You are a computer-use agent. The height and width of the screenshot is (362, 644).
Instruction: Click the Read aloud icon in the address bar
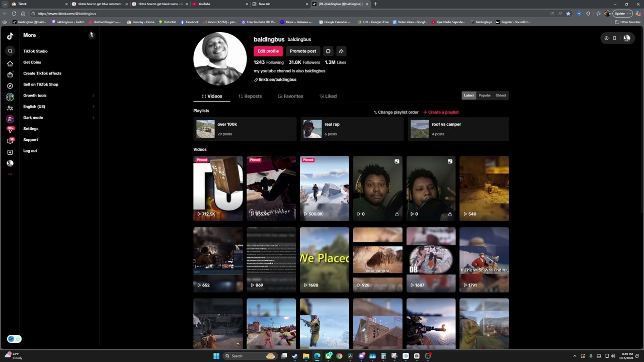tap(560, 14)
